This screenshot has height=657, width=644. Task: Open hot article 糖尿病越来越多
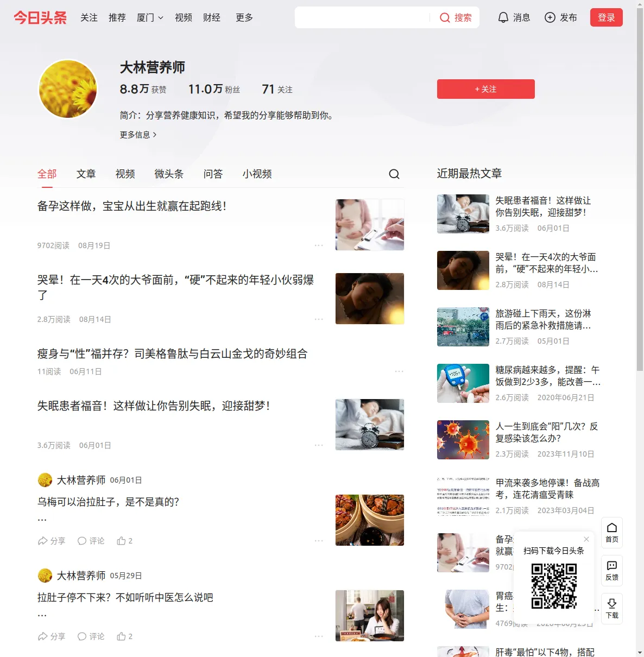547,376
